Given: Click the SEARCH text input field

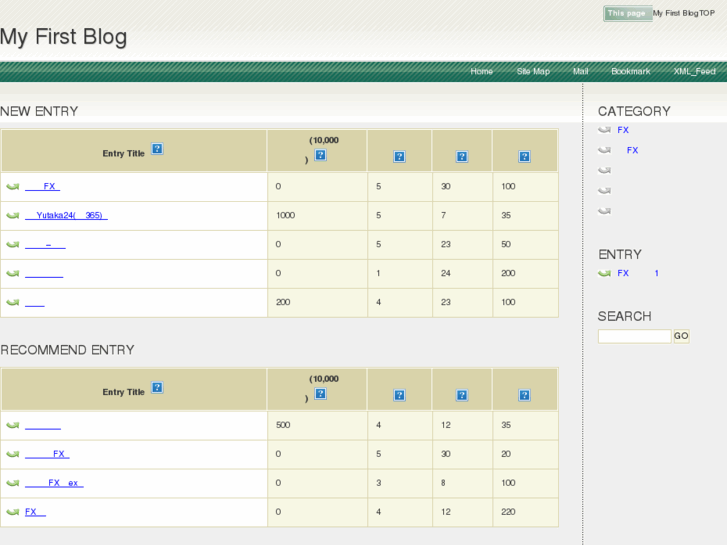Looking at the screenshot, I should [x=635, y=336].
